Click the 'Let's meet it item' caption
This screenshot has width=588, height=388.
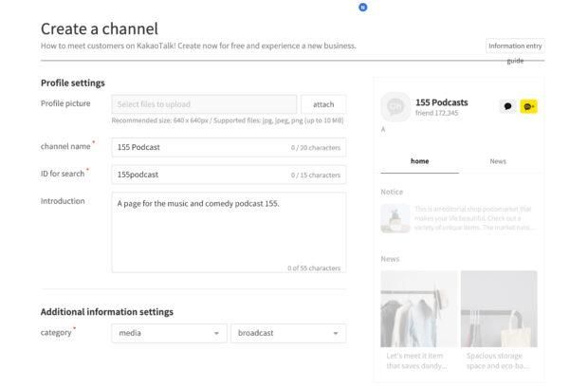pyautogui.click(x=416, y=361)
